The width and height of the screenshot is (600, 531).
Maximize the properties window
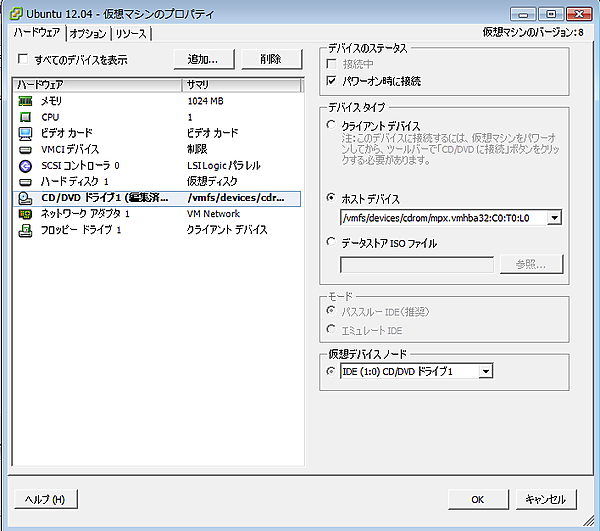551,14
